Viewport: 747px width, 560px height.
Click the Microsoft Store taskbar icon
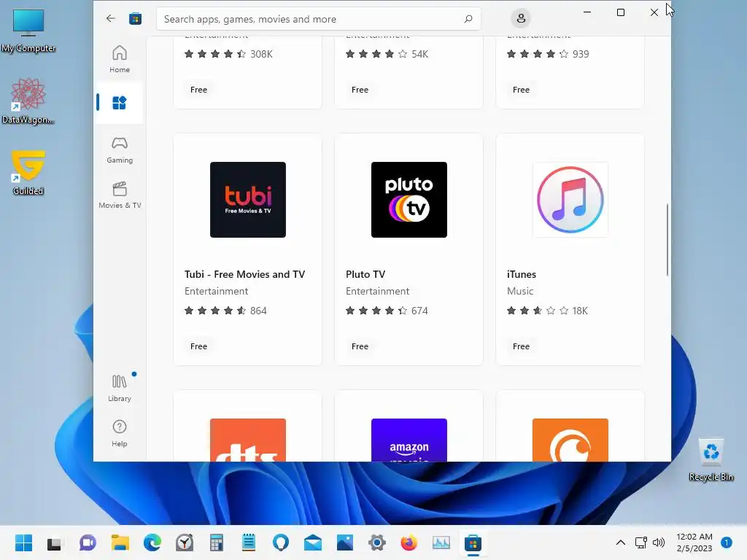(x=473, y=542)
